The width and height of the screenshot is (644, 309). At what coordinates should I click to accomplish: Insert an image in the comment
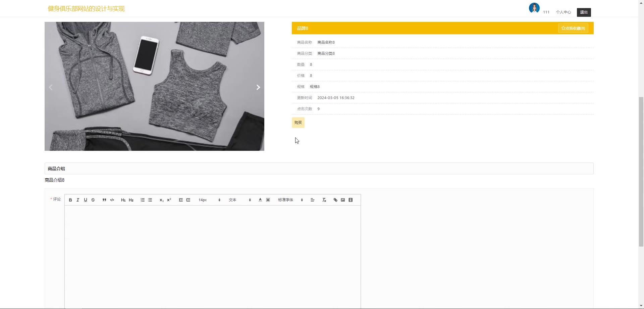tap(343, 200)
